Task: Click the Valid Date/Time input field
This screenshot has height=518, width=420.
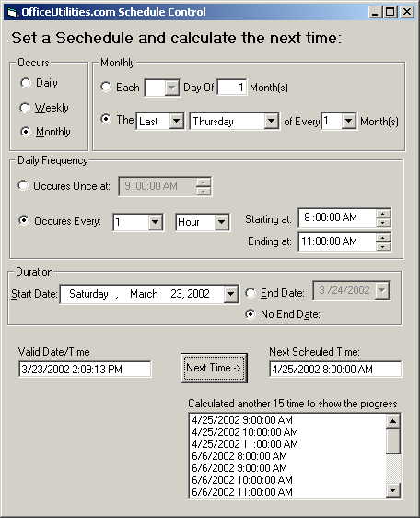Action: coord(85,369)
